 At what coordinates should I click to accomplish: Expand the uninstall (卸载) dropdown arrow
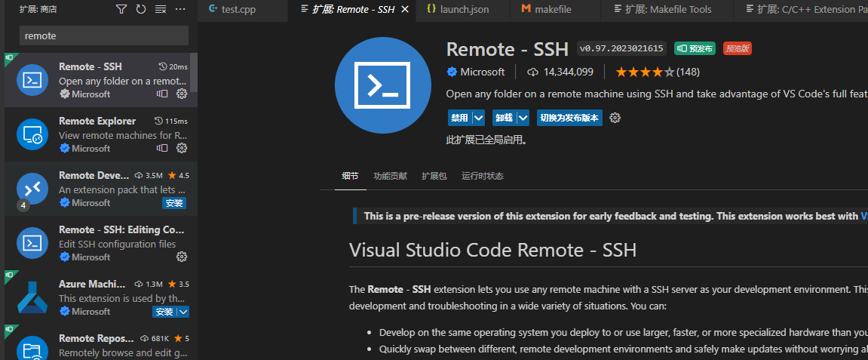(x=523, y=118)
